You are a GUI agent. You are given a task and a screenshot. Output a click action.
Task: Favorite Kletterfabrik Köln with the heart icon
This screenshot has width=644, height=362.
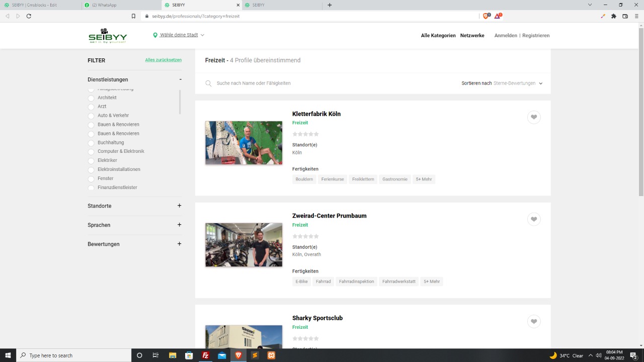(534, 117)
